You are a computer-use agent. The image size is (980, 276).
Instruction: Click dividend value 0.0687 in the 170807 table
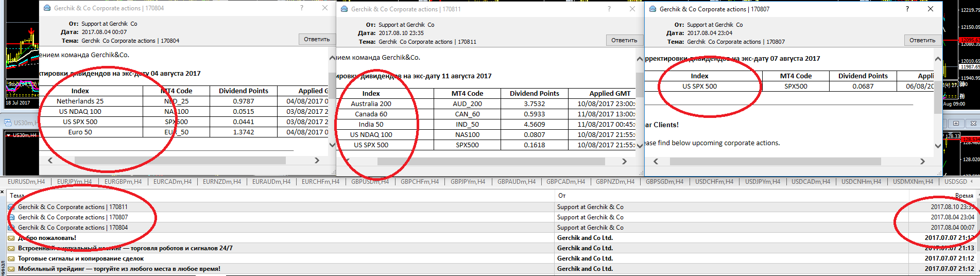click(863, 86)
